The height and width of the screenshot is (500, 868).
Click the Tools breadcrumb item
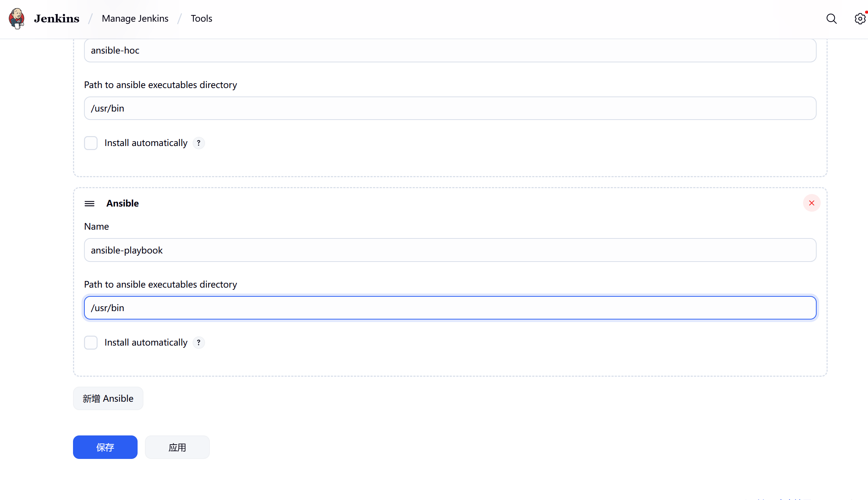click(x=201, y=19)
